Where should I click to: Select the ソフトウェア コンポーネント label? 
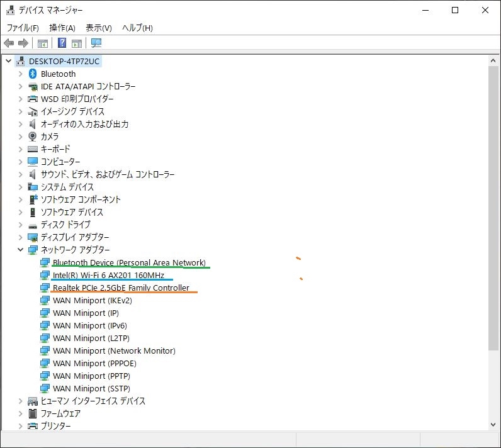coord(81,199)
